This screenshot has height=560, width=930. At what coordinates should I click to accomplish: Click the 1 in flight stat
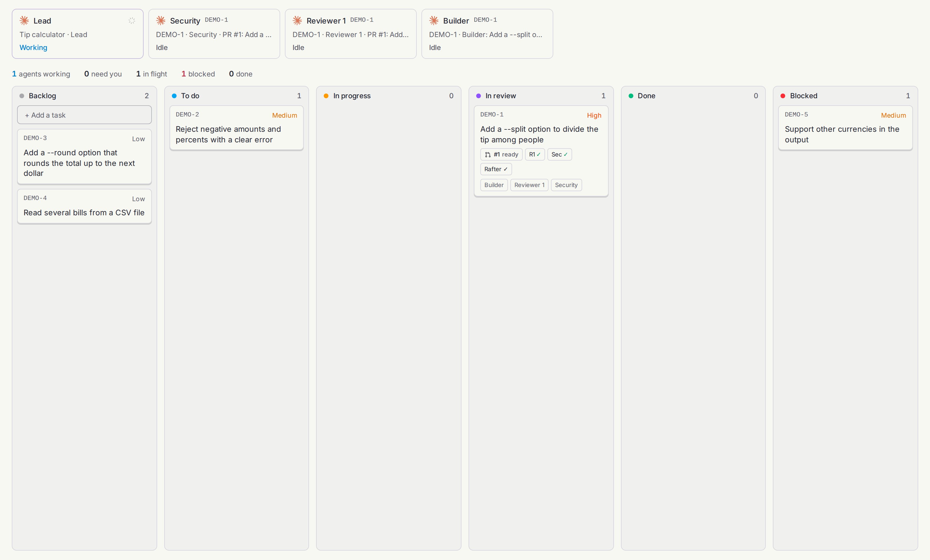point(151,74)
